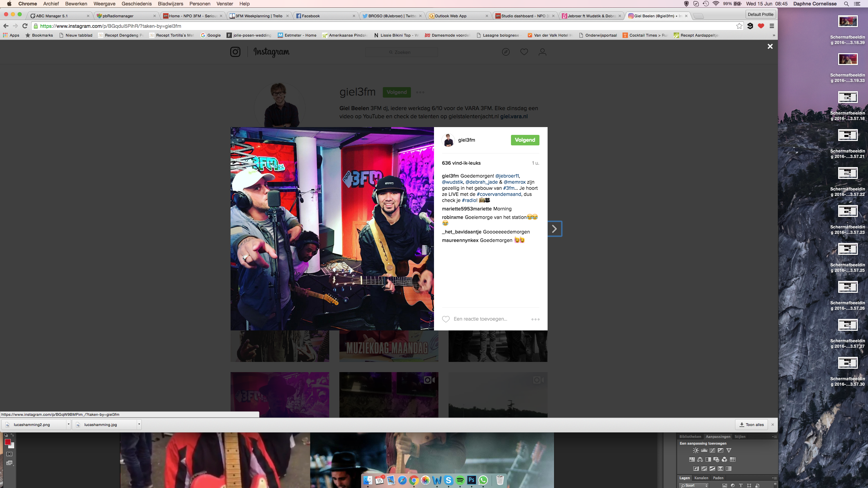Image resolution: width=868 pixels, height=488 pixels.
Task: Go to next post arrow
Action: (x=555, y=229)
